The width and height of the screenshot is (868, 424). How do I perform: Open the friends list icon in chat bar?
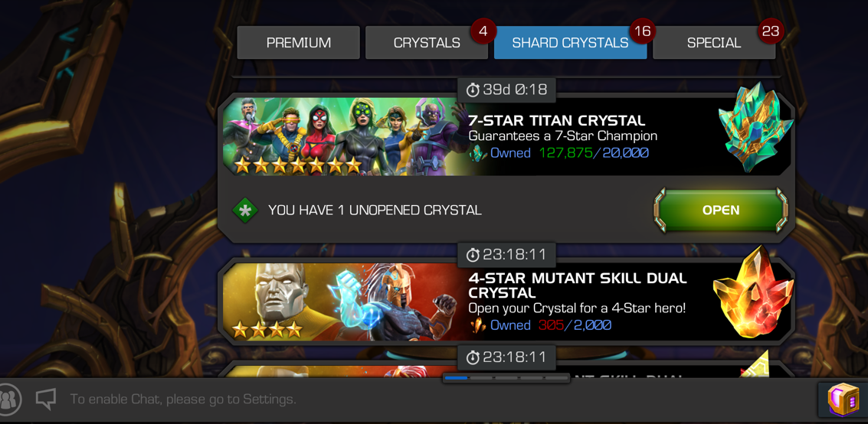8,399
